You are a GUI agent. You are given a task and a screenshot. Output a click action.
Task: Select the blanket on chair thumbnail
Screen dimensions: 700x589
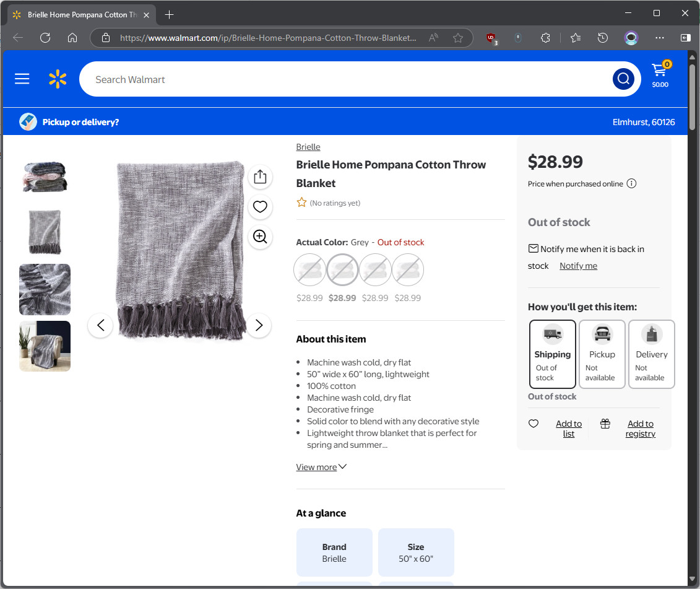(x=45, y=346)
